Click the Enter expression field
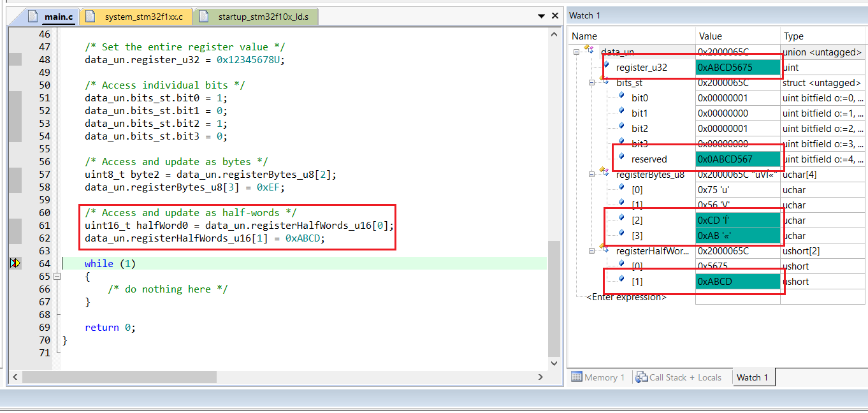Screen dimensions: 868x413 [627, 297]
